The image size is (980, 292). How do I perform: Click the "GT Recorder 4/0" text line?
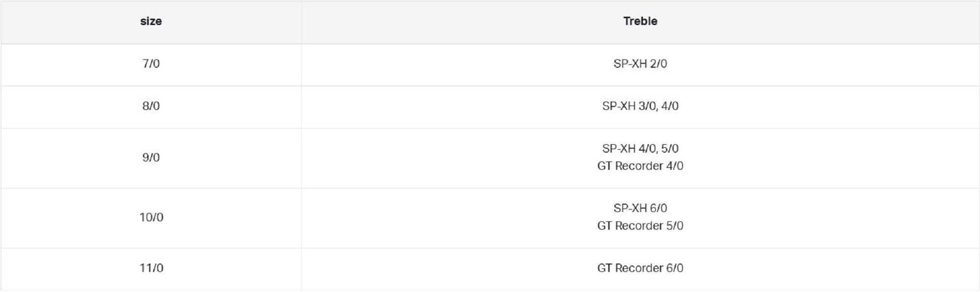tap(640, 166)
